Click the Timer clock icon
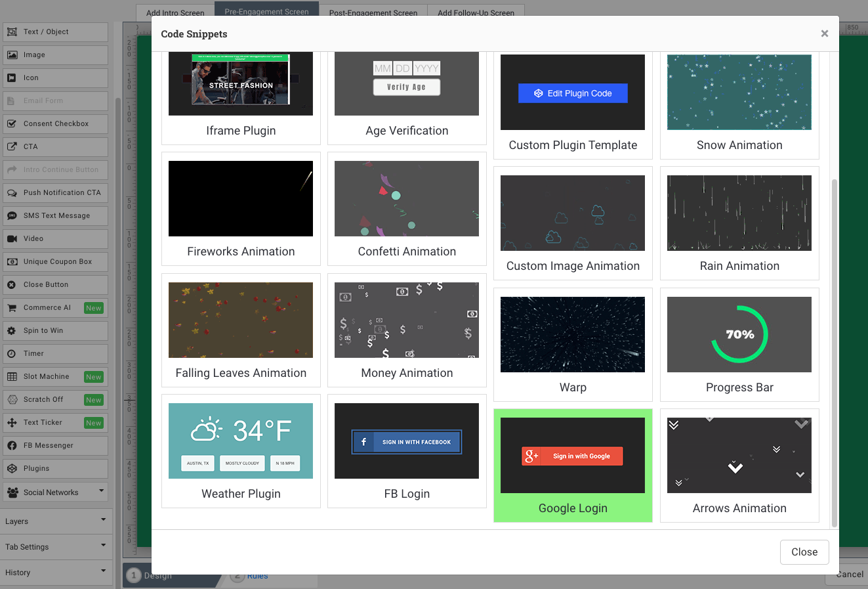This screenshot has width=868, height=589. (x=12, y=354)
